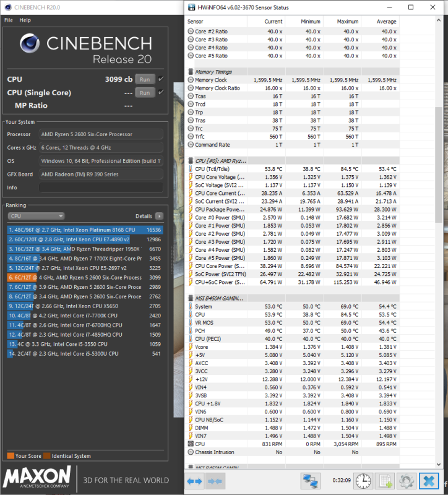Screen dimensions: 448x495
Task: Click the MSI B450M GAMING group icon
Action: 191,298
